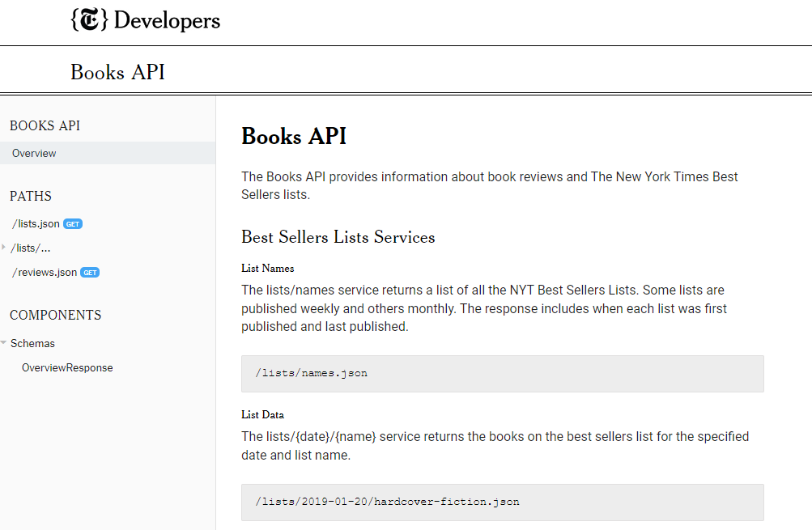Click the Books API page title
This screenshot has width=812, height=530.
coord(293,136)
